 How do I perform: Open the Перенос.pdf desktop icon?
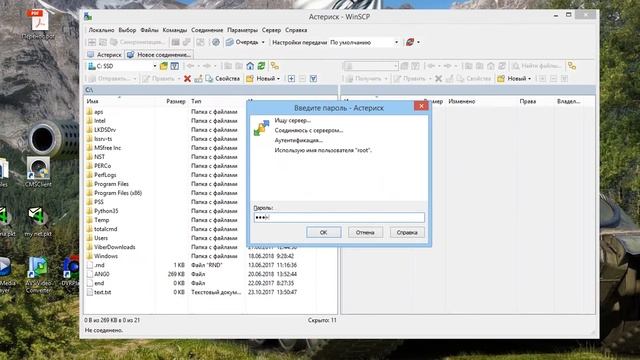(38, 24)
